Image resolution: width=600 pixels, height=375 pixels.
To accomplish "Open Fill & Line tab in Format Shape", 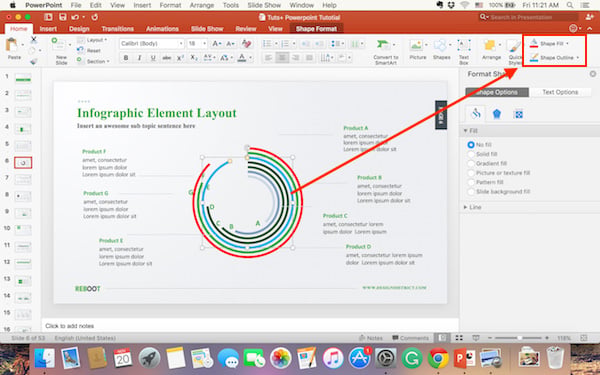I will 476,113.
